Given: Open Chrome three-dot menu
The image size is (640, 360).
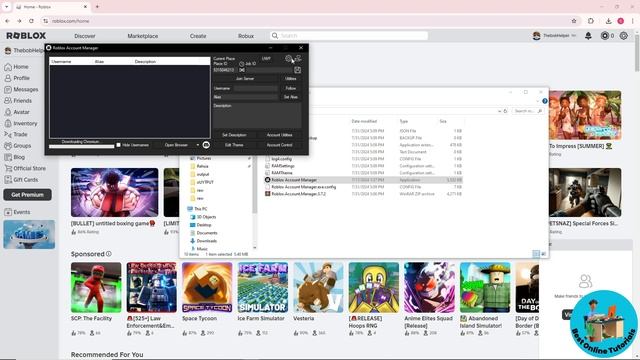Looking at the screenshot, I should (x=633, y=21).
